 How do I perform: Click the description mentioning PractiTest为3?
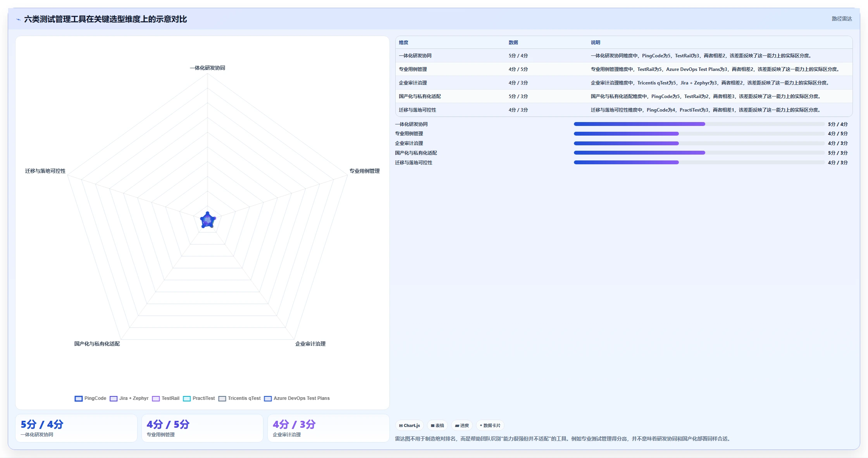coord(706,110)
